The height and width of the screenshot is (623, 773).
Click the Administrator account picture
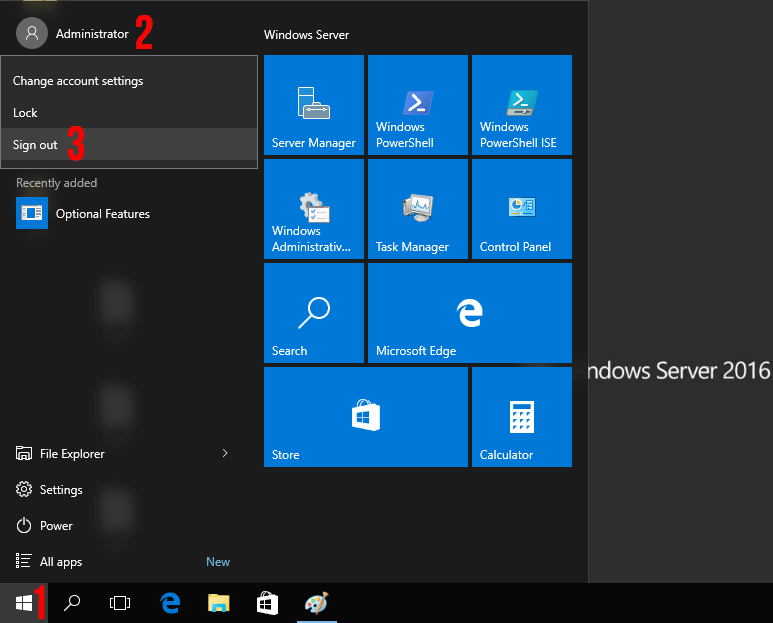pyautogui.click(x=32, y=33)
